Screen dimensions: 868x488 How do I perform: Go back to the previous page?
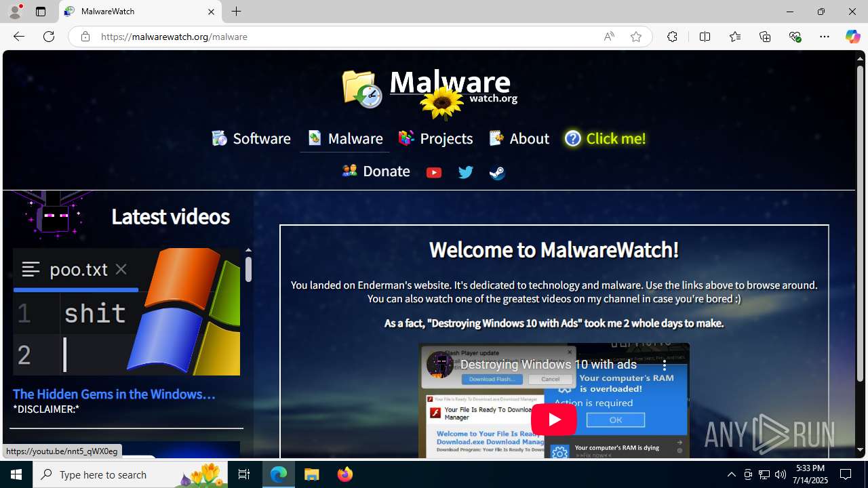18,37
